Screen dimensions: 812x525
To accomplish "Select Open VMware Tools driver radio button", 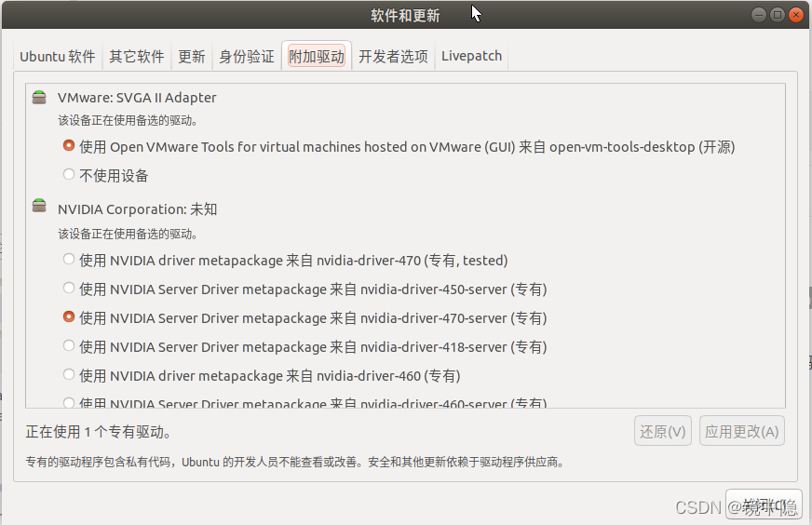I will [x=68, y=145].
